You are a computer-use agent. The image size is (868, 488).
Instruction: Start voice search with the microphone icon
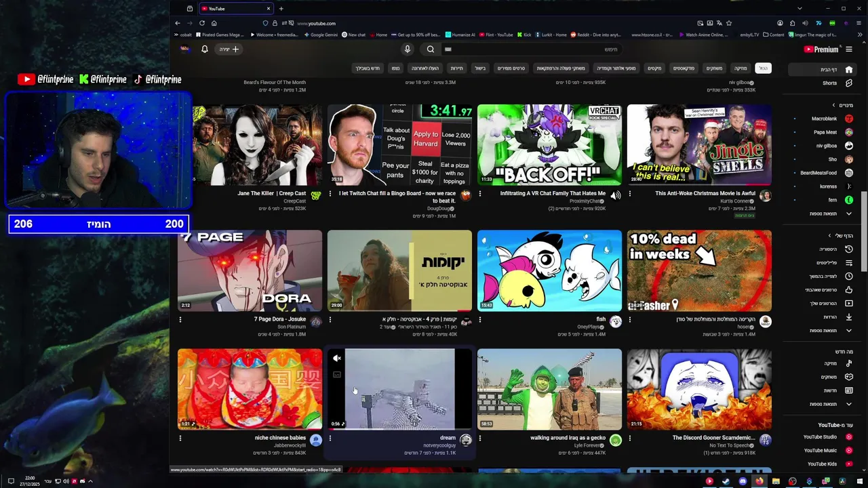coord(407,49)
